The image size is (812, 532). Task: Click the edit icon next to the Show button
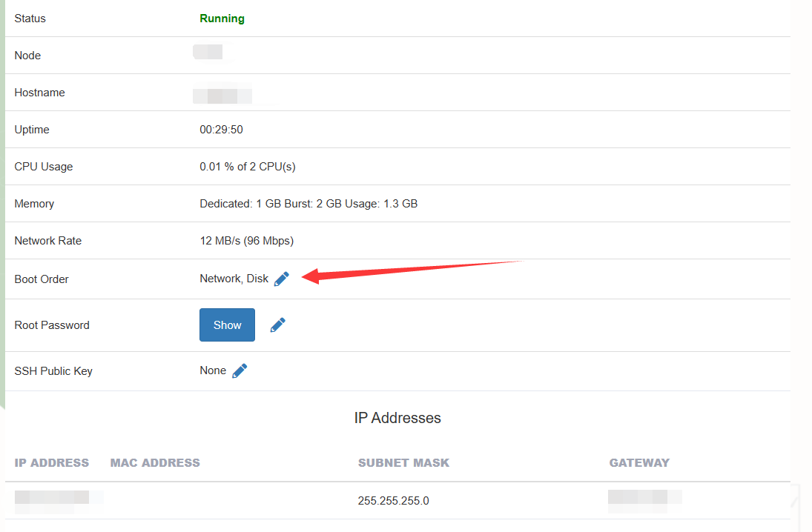tap(277, 325)
